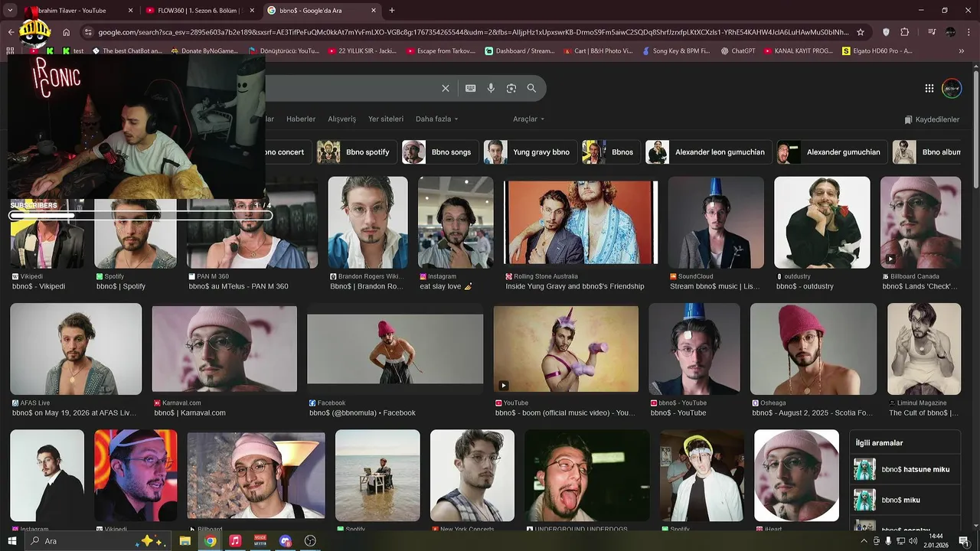View site information icon in address bar
This screenshot has width=980, height=551.
tap(88, 32)
